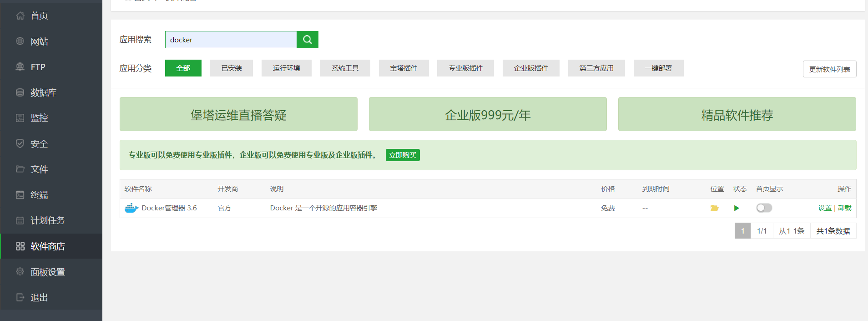868x321 pixels.
Task: Click the home icon beside 首页
Action: (x=20, y=16)
